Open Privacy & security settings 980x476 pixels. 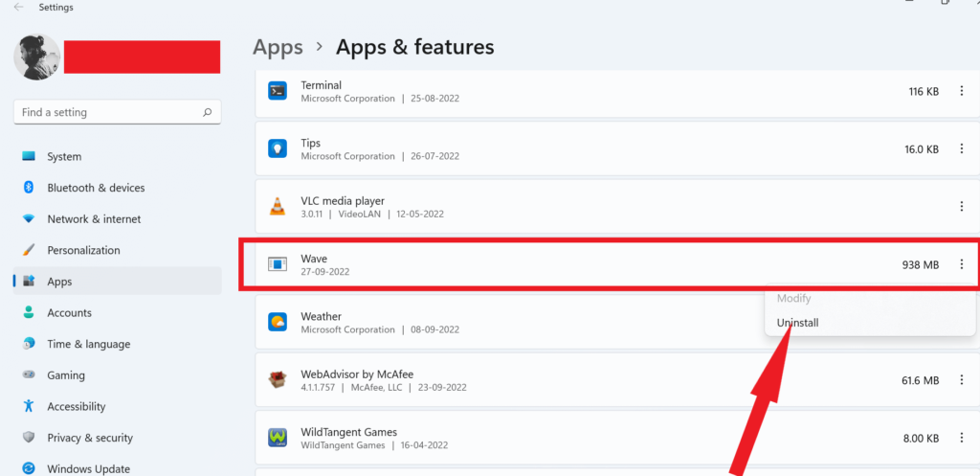(117, 438)
